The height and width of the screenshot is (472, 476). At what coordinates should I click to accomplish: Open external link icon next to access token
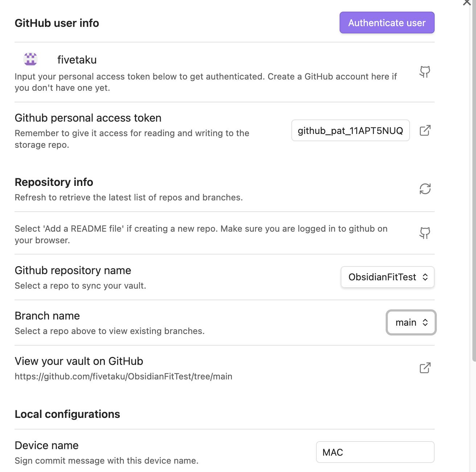[x=425, y=130]
